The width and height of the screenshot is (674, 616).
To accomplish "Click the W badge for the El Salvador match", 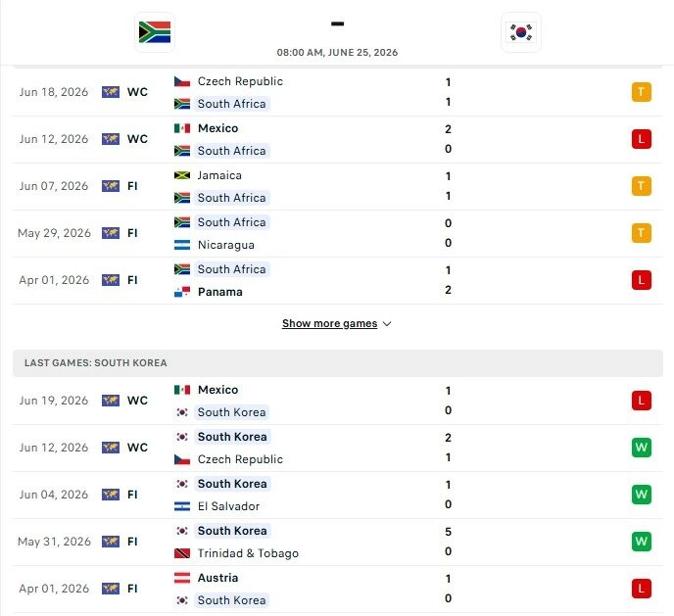I will [x=642, y=495].
